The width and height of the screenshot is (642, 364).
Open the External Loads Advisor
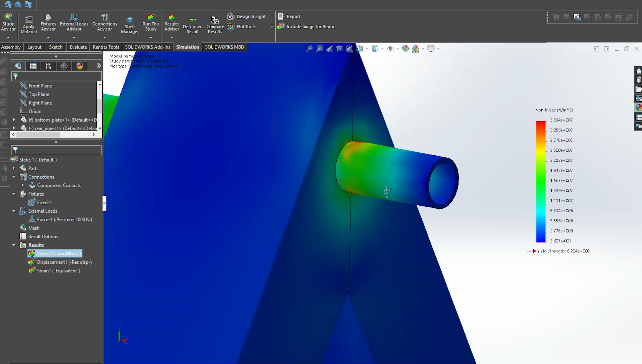point(74,22)
